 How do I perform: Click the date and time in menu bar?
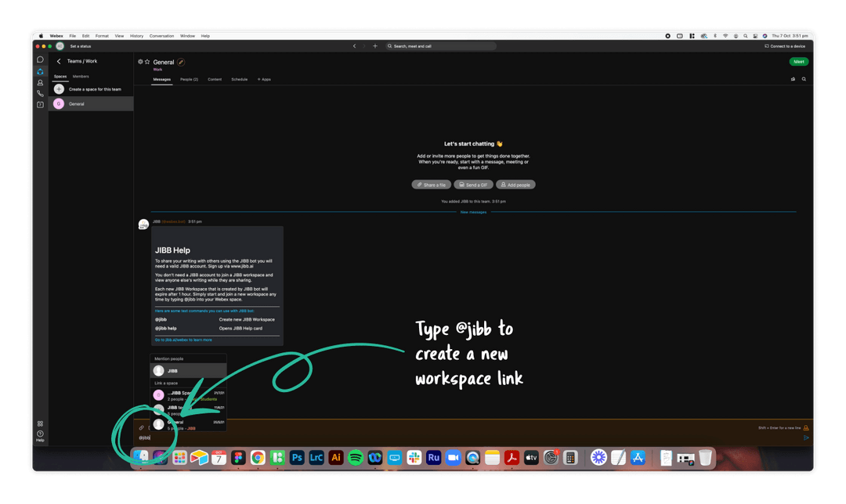pyautogui.click(x=790, y=36)
